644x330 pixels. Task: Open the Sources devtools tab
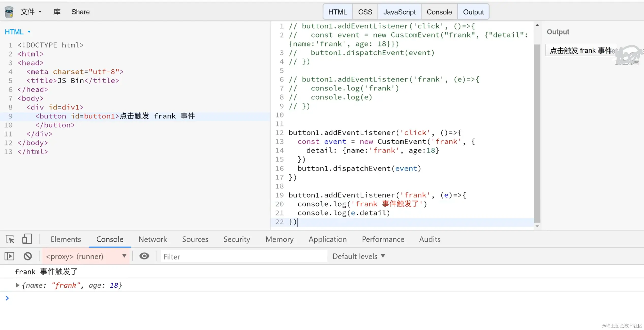click(x=195, y=239)
